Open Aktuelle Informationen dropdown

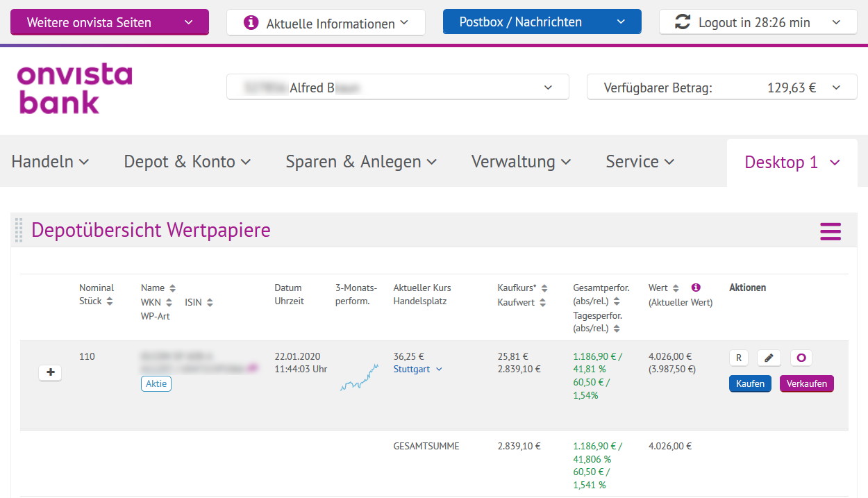click(x=326, y=23)
